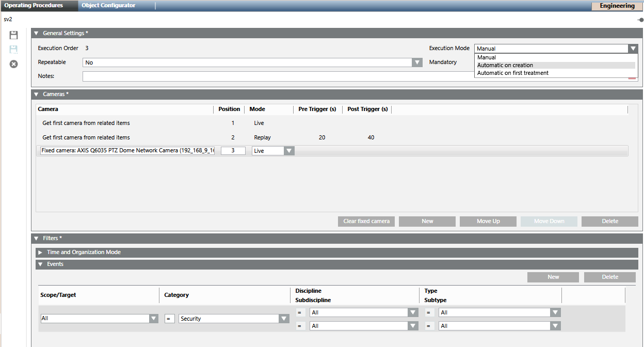This screenshot has width=644, height=347.
Task: Open the Operating Procedures tab
Action: 34,6
